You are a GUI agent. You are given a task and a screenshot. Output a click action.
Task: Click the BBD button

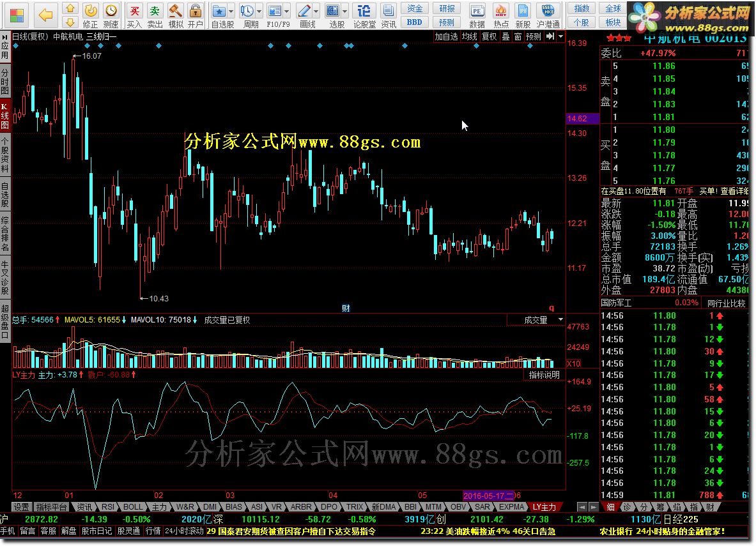415,22
